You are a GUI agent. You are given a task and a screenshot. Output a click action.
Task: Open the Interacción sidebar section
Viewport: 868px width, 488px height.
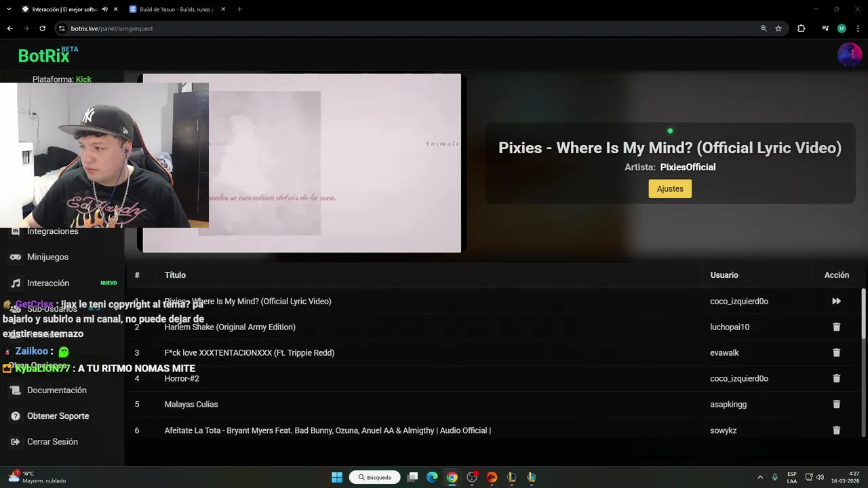pos(48,283)
